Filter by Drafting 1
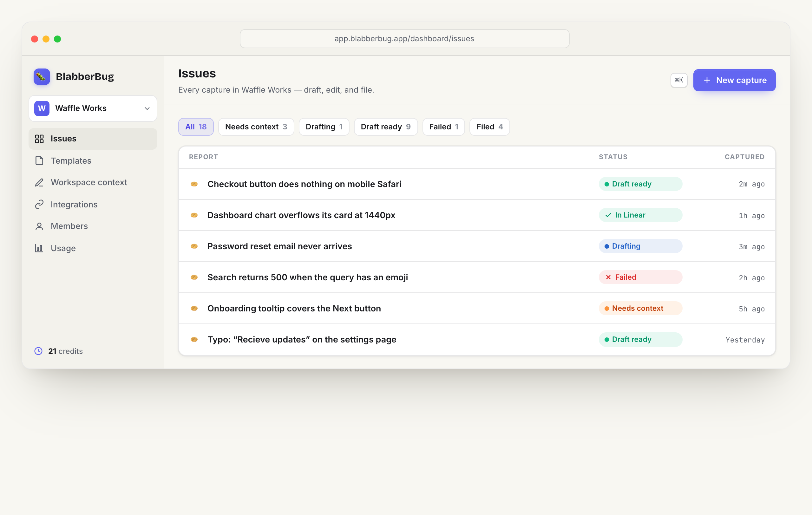This screenshot has width=812, height=515. tap(324, 127)
